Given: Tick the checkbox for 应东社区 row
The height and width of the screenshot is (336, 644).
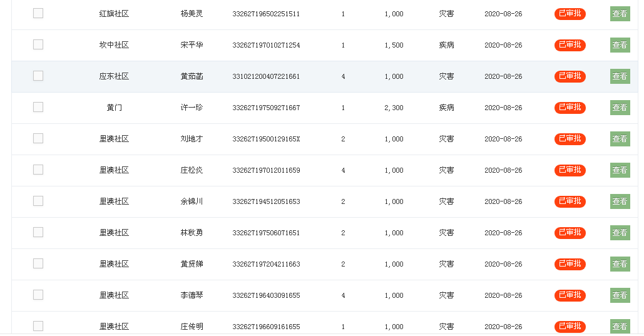Looking at the screenshot, I should point(38,76).
